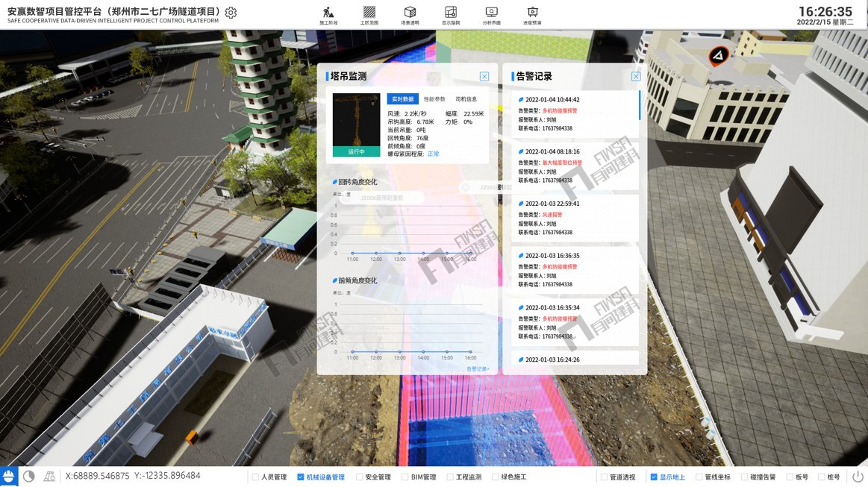Select alarm record 2022-01-03 22:59:41
Image resolution: width=868 pixels, height=487 pixels.
click(575, 218)
